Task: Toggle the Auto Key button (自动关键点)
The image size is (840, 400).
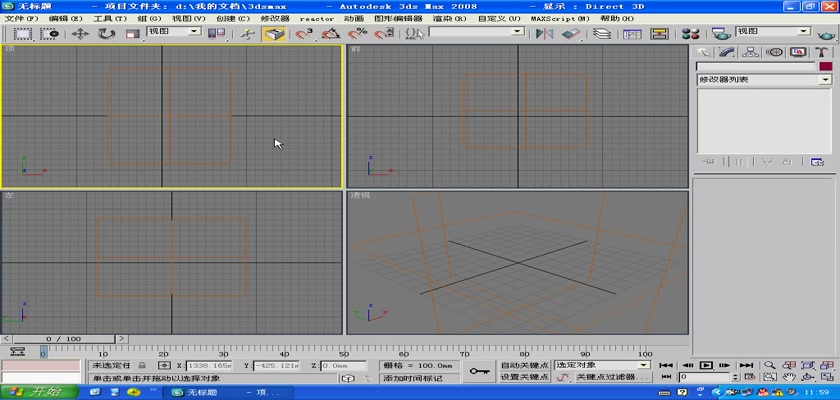Action: pos(524,365)
